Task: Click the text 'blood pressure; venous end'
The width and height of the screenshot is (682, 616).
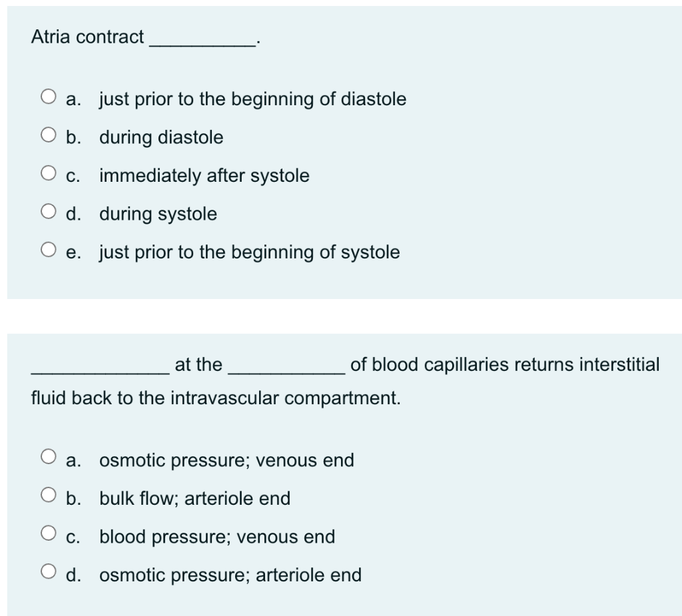Action: (x=217, y=537)
